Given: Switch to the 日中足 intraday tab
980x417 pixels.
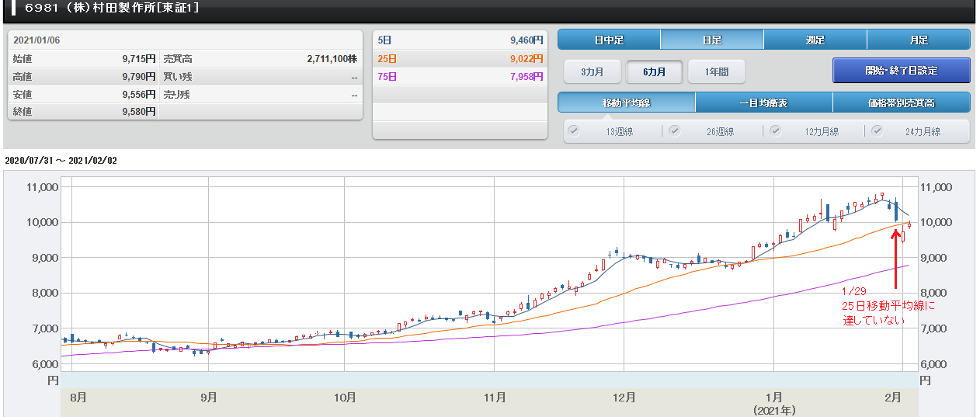Looking at the screenshot, I should [609, 40].
